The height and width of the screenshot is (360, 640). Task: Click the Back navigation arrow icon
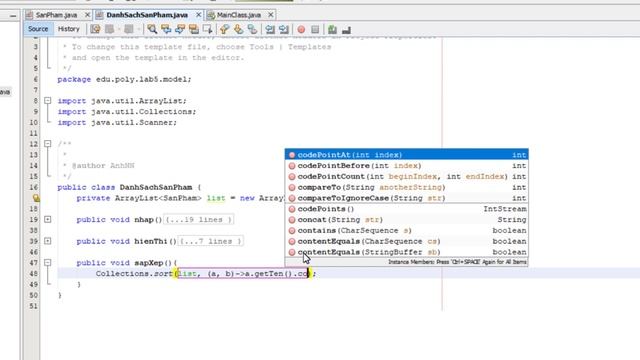[109, 29]
